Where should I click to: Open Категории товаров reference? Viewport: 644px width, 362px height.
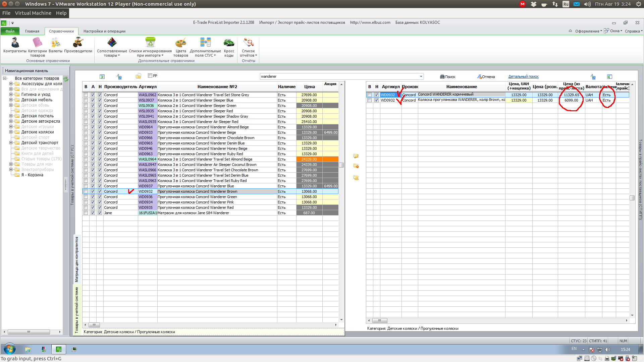37,47
